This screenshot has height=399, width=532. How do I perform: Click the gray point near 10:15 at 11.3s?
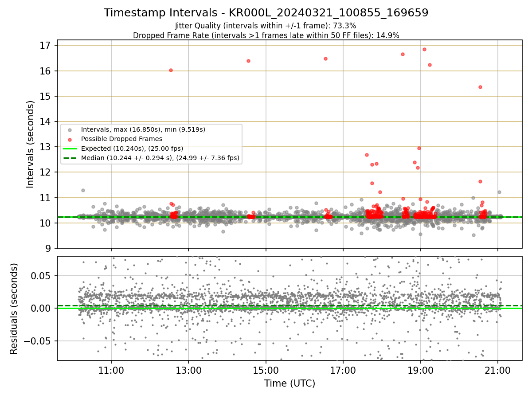point(83,190)
